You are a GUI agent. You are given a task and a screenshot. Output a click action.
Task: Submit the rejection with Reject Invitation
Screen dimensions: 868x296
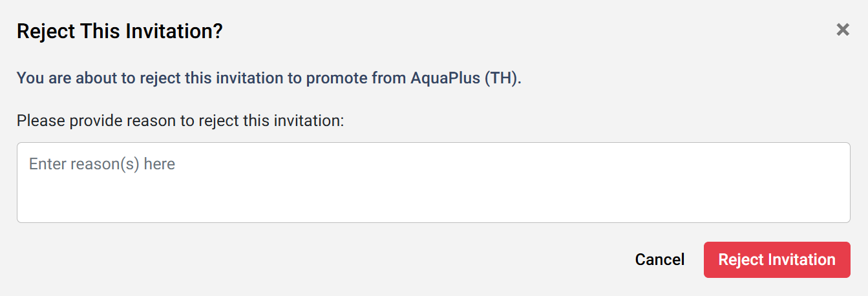777,260
